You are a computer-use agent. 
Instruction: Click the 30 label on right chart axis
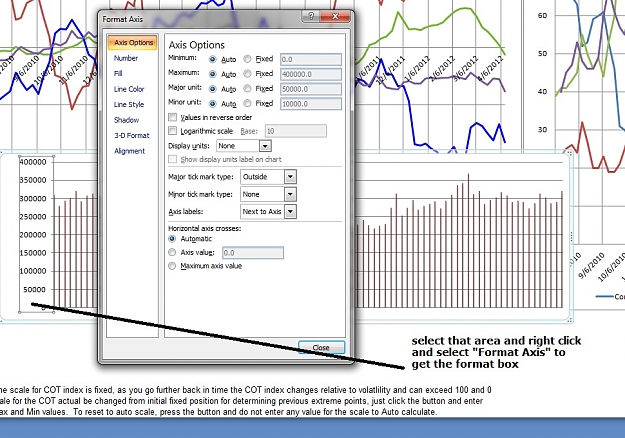[x=542, y=130]
